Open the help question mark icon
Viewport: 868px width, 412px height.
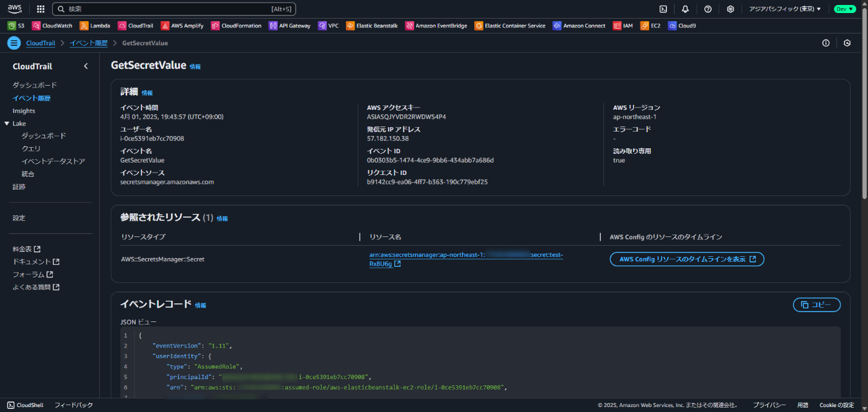click(x=708, y=9)
